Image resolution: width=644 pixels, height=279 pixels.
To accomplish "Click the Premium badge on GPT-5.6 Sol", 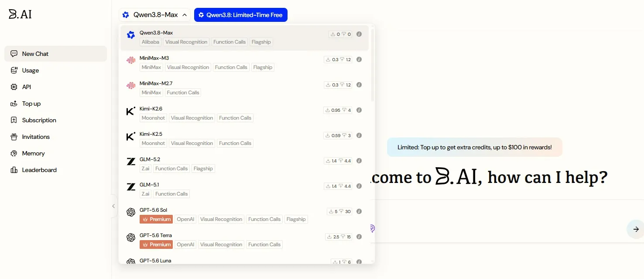I will click(156, 219).
